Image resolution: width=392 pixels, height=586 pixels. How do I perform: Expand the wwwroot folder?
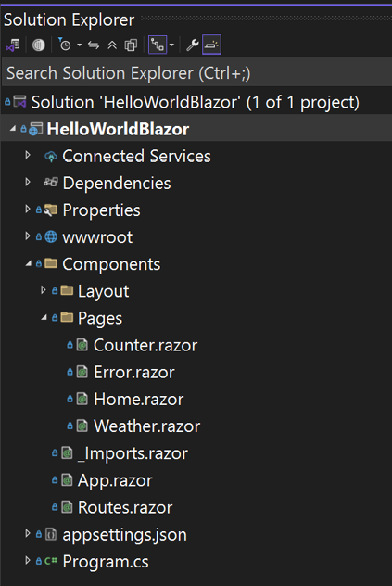pyautogui.click(x=28, y=236)
